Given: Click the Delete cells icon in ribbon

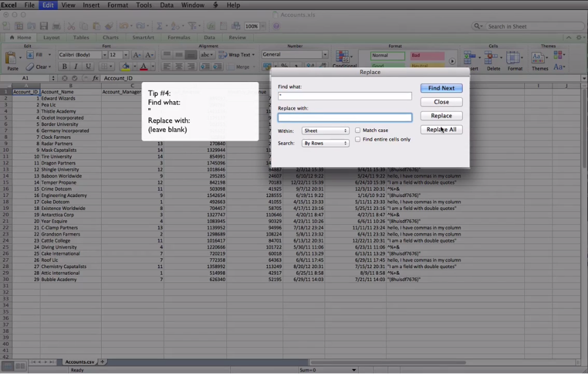Looking at the screenshot, I should click(491, 58).
